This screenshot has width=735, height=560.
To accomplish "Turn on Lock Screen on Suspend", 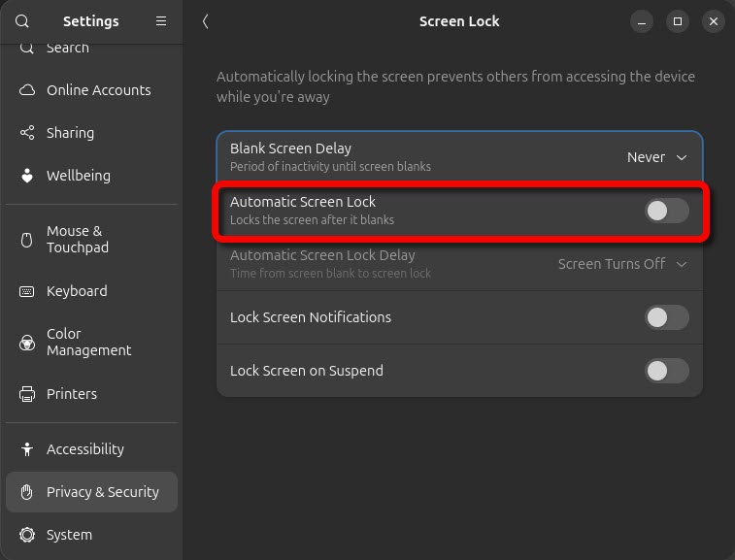I will pyautogui.click(x=667, y=371).
